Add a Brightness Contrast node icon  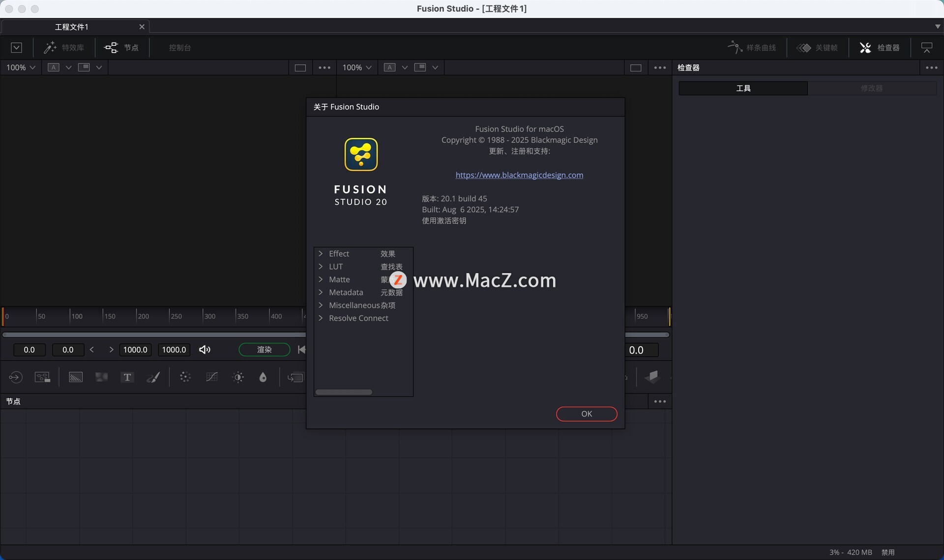tap(238, 377)
